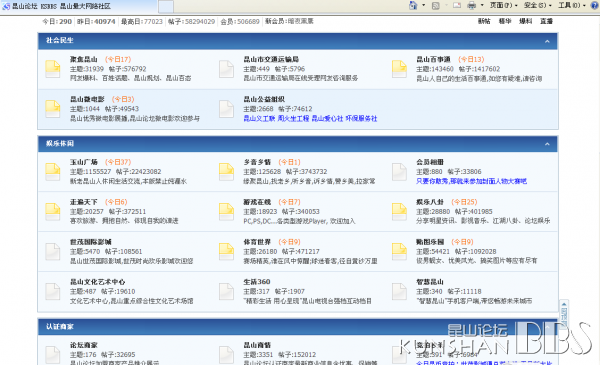
Task: Open the 页面(P) dropdown menu
Action: [503, 5]
